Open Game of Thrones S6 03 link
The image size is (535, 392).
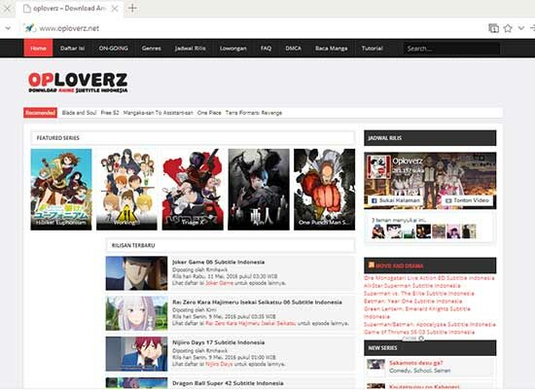(419, 332)
